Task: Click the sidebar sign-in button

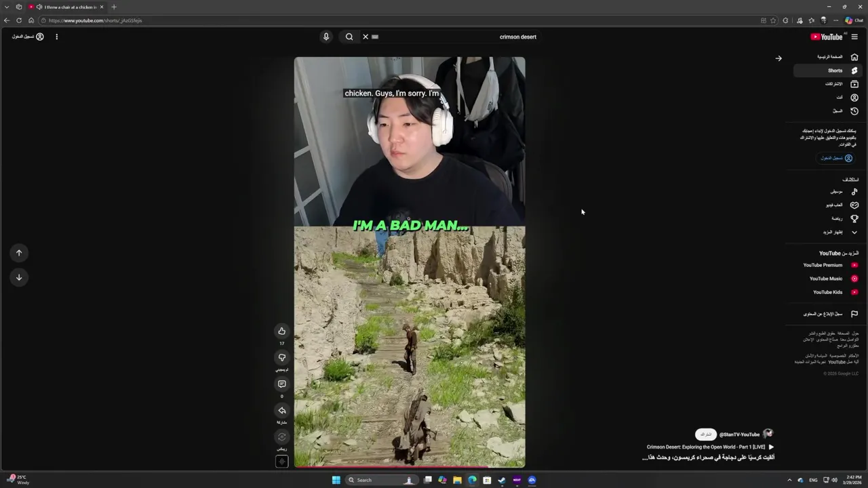Action: 836,158
